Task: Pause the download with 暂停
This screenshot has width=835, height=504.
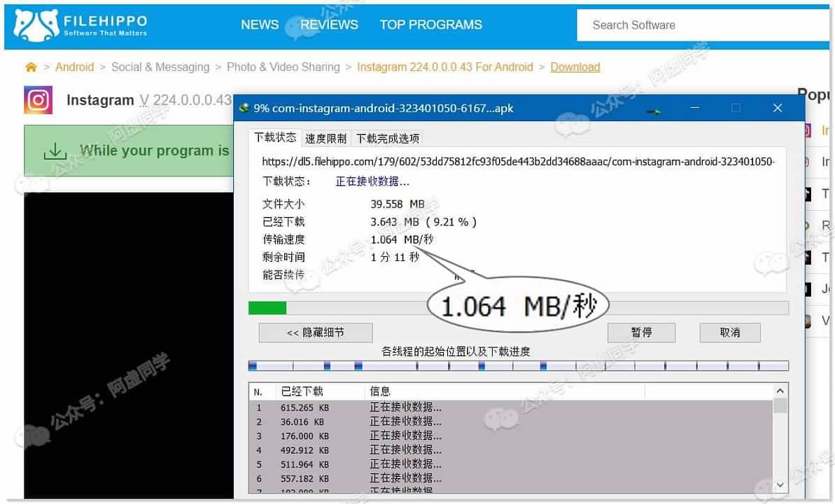Action: click(x=641, y=333)
